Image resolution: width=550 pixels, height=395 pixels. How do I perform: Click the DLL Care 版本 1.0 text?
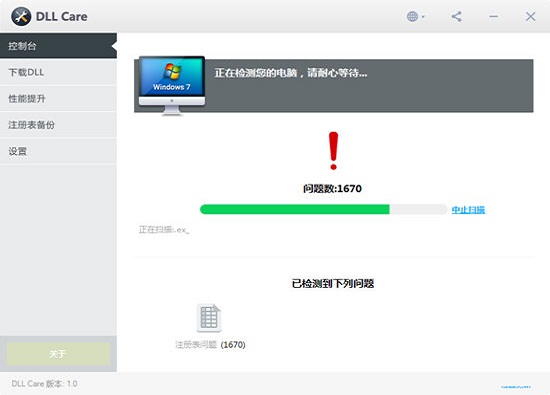click(x=44, y=384)
